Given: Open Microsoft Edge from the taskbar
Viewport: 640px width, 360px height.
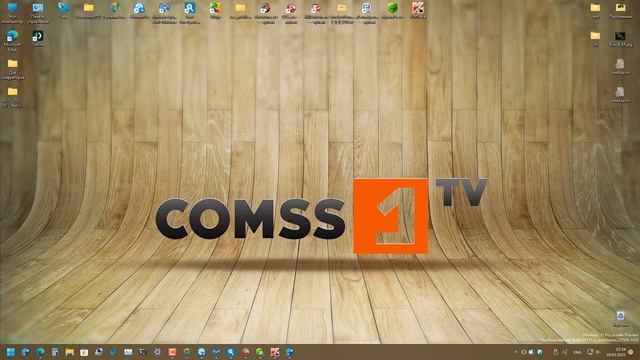Looking at the screenshot, I should click(x=40, y=352).
